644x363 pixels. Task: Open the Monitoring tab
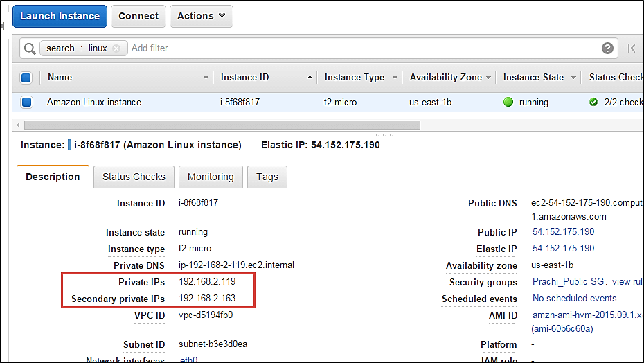pos(211,177)
